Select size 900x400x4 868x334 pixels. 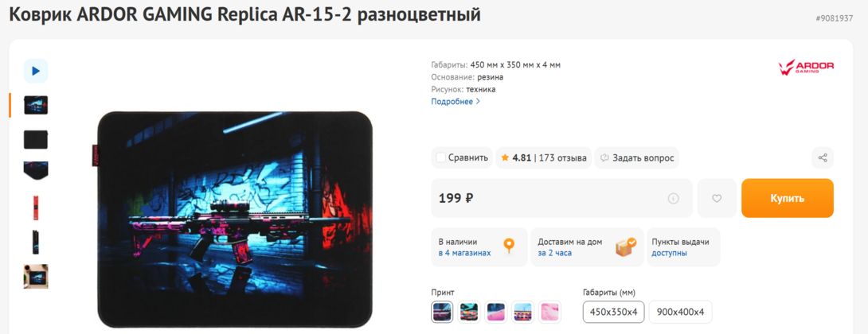point(680,312)
